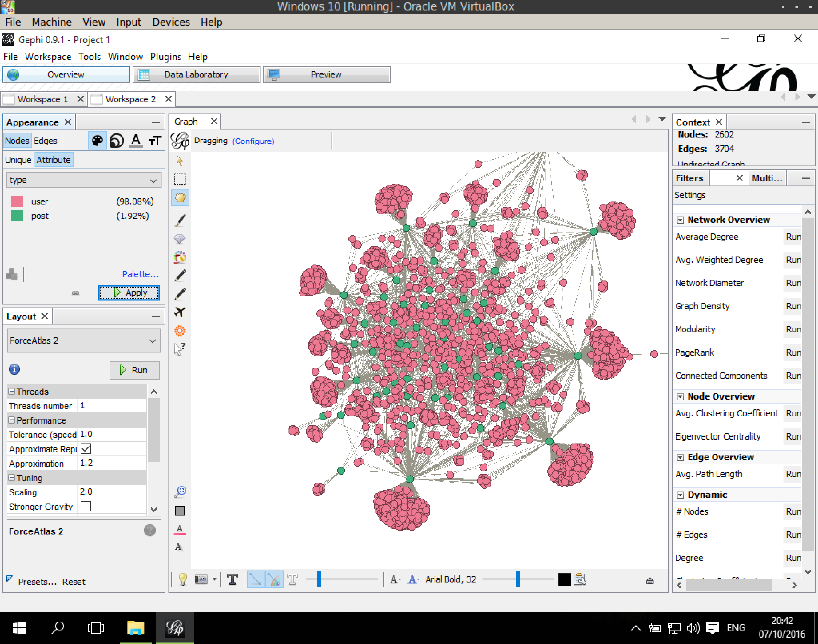
Task: Switch Appearance to Edges mode
Action: (45, 141)
